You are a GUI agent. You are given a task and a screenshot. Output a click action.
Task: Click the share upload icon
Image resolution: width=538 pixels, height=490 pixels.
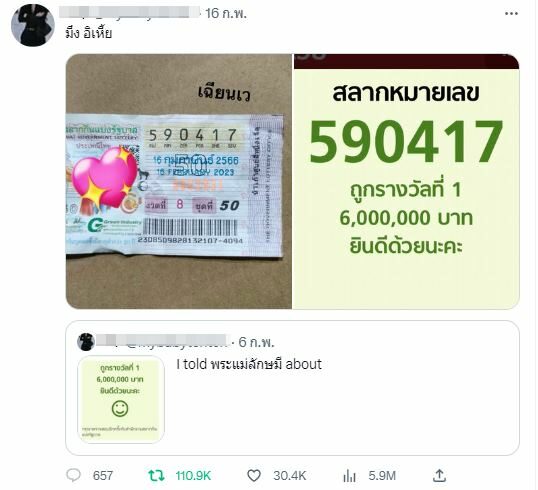pyautogui.click(x=439, y=476)
